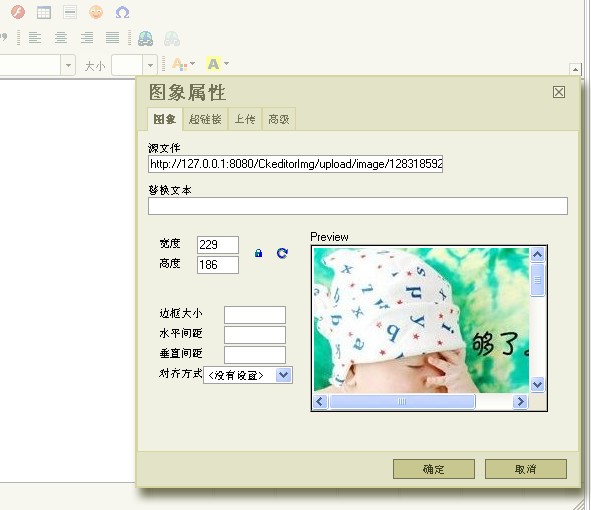The image size is (591, 510).
Task: Confirm with the 确定 button
Action: [434, 469]
